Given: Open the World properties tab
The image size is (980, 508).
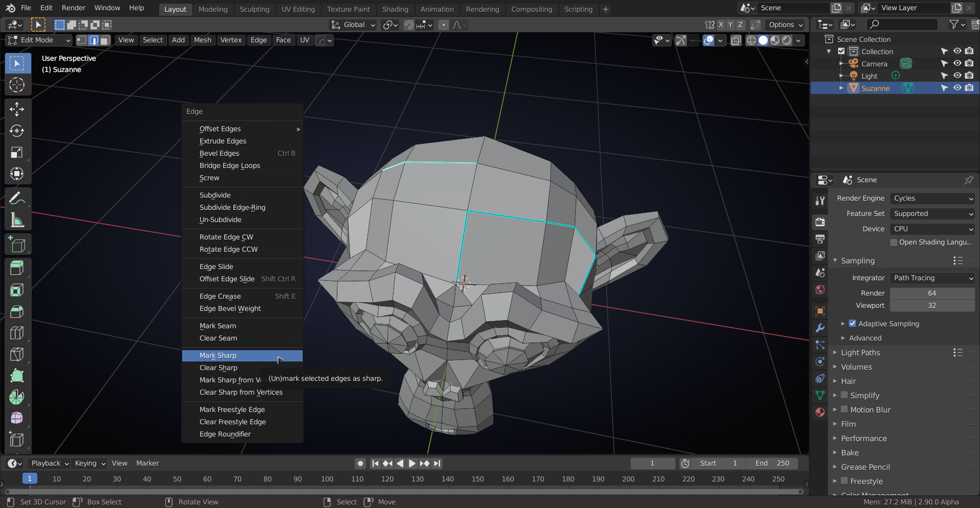Looking at the screenshot, I should tap(820, 289).
